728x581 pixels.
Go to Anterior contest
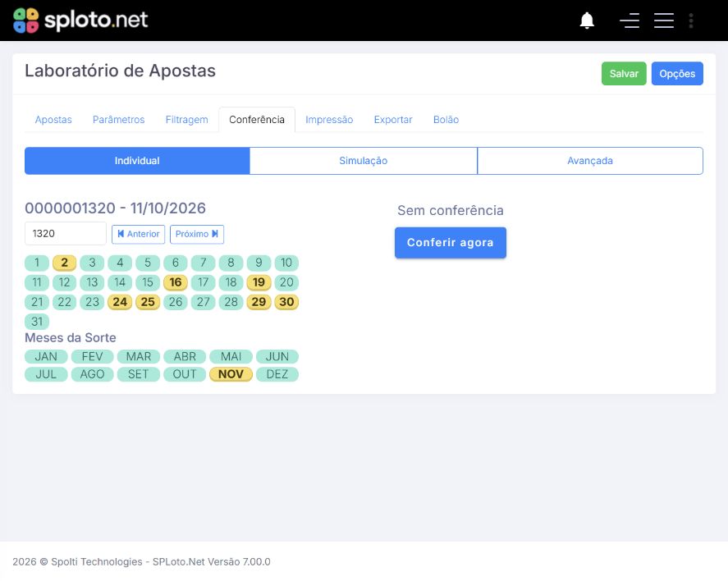(x=139, y=235)
